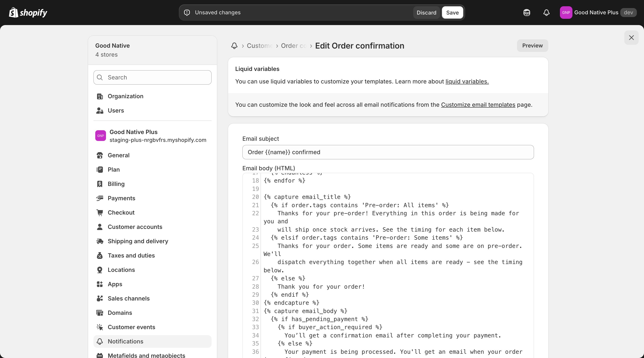Open Users settings

click(152, 111)
